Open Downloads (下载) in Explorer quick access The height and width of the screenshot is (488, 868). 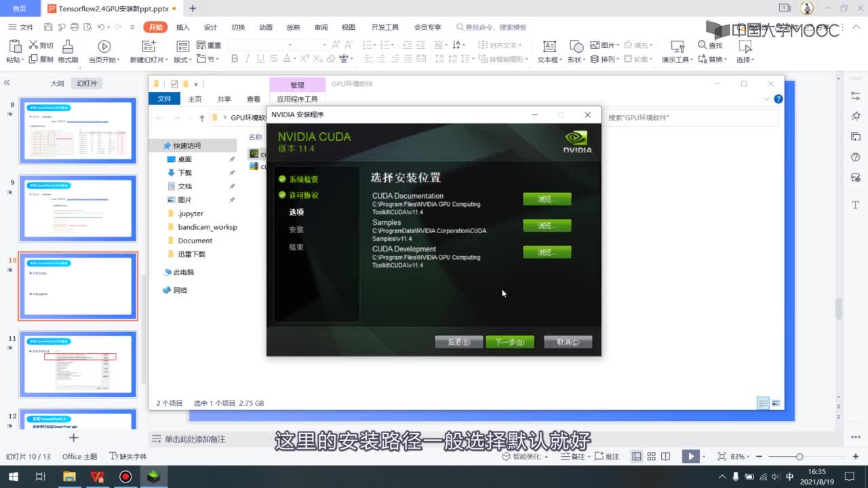184,173
